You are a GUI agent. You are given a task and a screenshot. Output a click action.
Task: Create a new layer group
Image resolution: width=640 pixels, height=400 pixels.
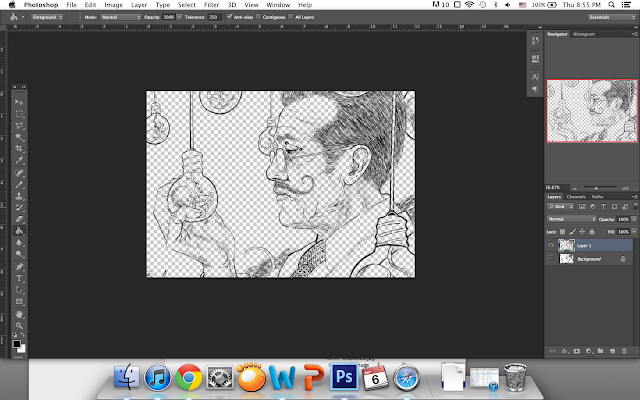pos(600,351)
